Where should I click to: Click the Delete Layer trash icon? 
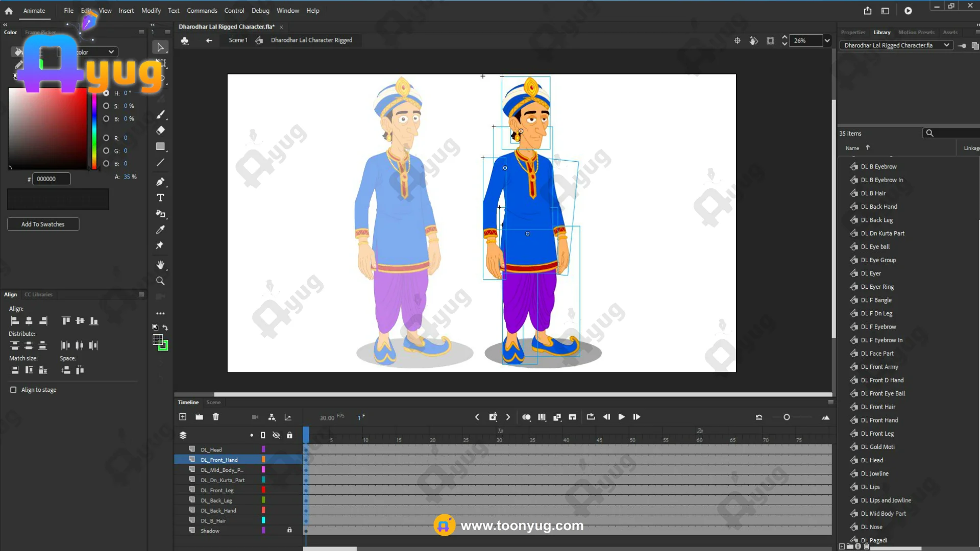(x=216, y=417)
